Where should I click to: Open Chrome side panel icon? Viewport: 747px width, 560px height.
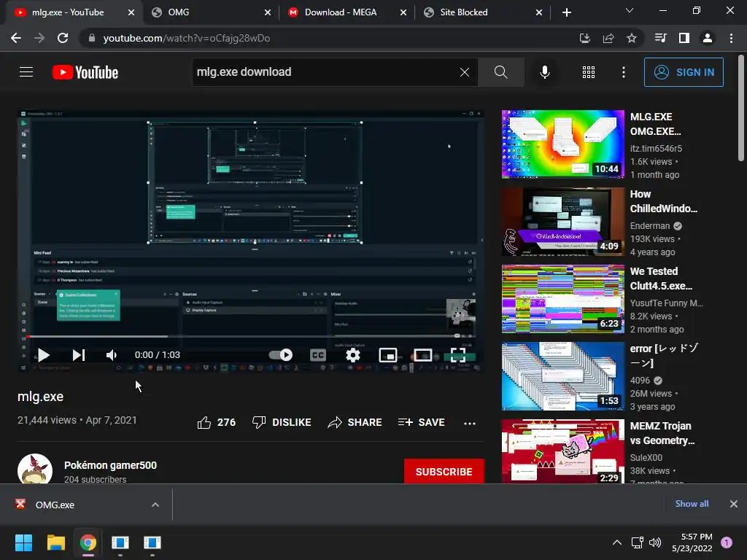point(684,38)
